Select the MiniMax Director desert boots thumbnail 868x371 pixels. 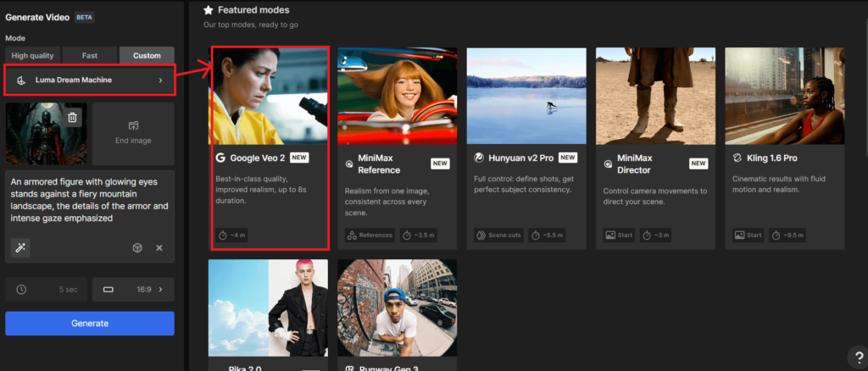[x=655, y=96]
